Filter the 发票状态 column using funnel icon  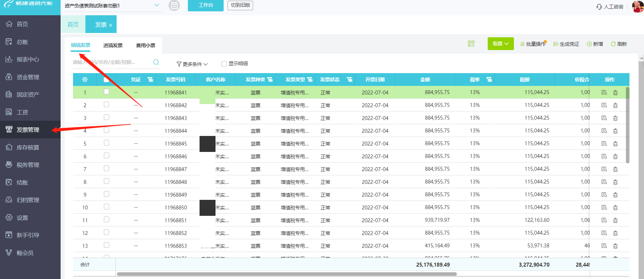click(x=349, y=80)
